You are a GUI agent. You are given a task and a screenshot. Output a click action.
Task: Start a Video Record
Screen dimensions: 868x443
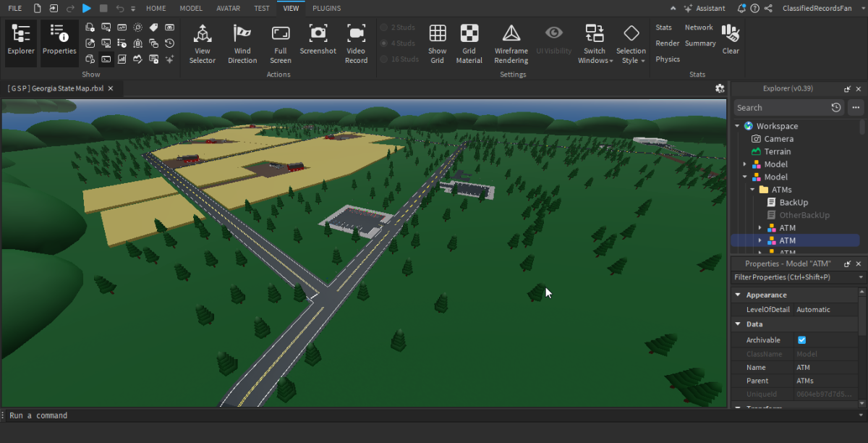(x=356, y=43)
